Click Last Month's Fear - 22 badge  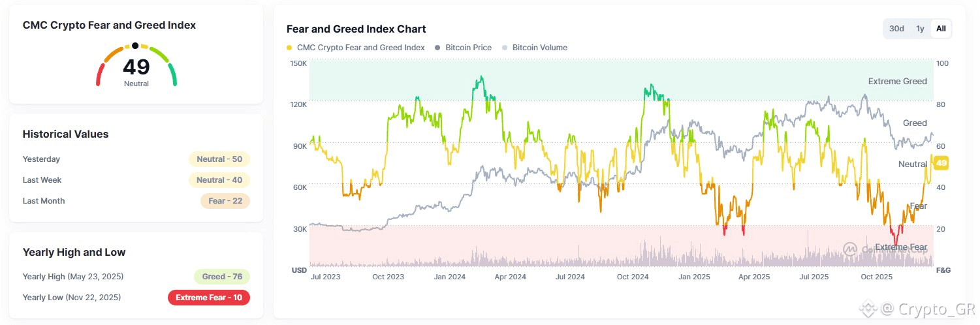pyautogui.click(x=225, y=201)
